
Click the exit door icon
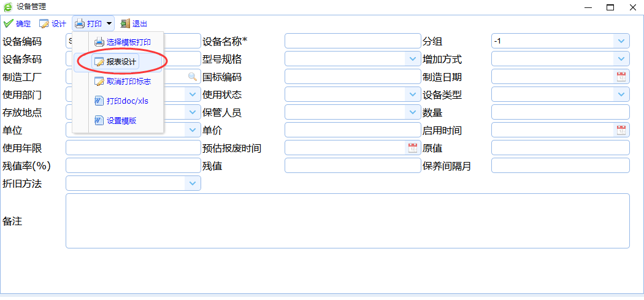(125, 24)
